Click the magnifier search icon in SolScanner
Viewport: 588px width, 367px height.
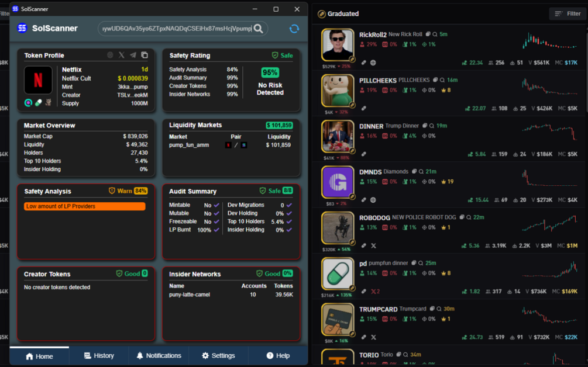pos(259,29)
